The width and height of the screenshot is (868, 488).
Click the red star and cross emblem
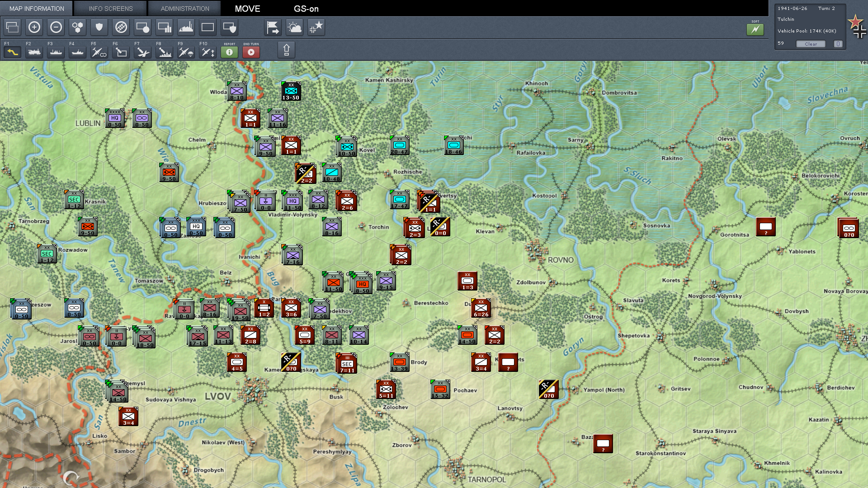[x=857, y=26]
